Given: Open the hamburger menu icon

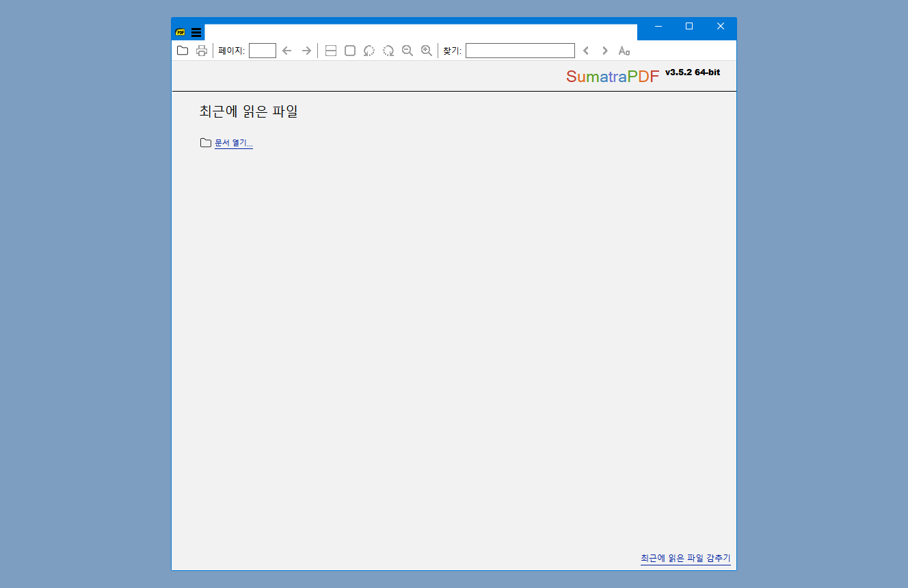Looking at the screenshot, I should [x=196, y=32].
